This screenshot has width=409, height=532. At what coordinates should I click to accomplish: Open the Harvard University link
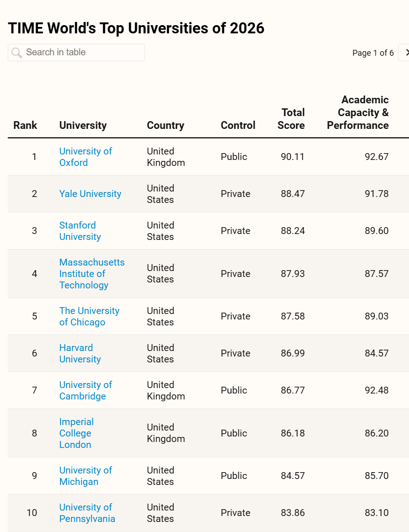click(80, 353)
